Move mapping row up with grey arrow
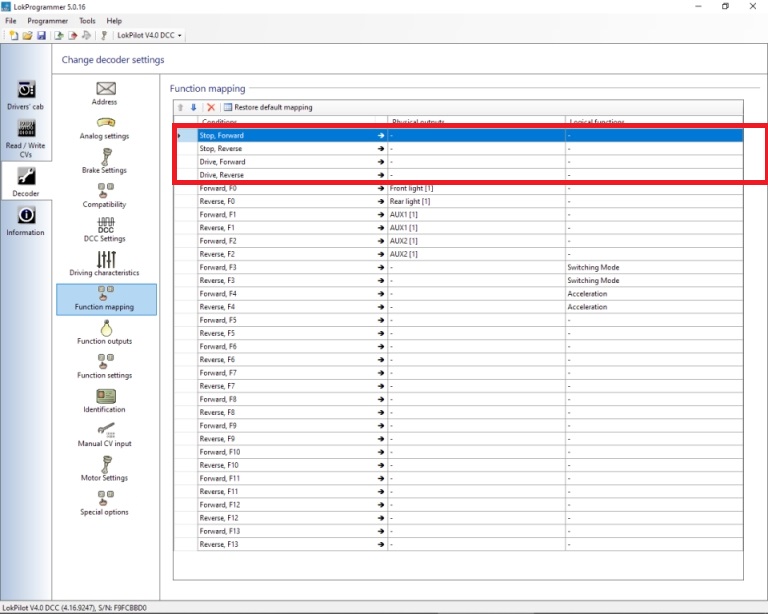Screen dimensions: 768x614 (180, 107)
